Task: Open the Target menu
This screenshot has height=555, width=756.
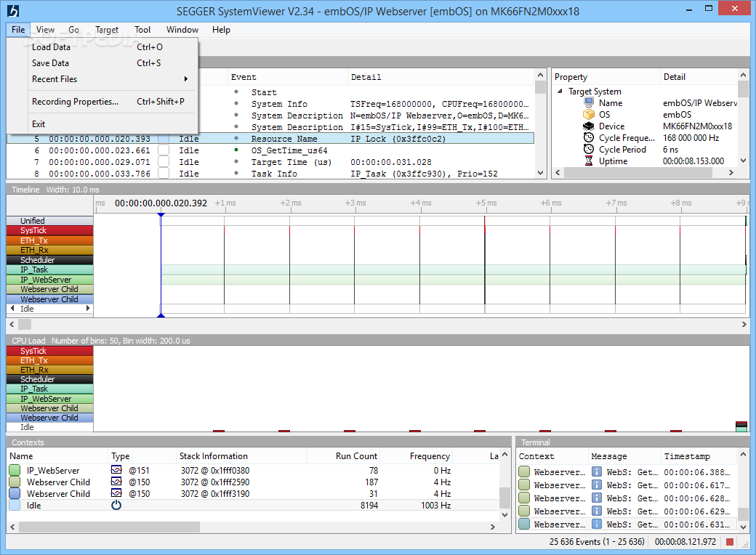Action: click(x=107, y=29)
